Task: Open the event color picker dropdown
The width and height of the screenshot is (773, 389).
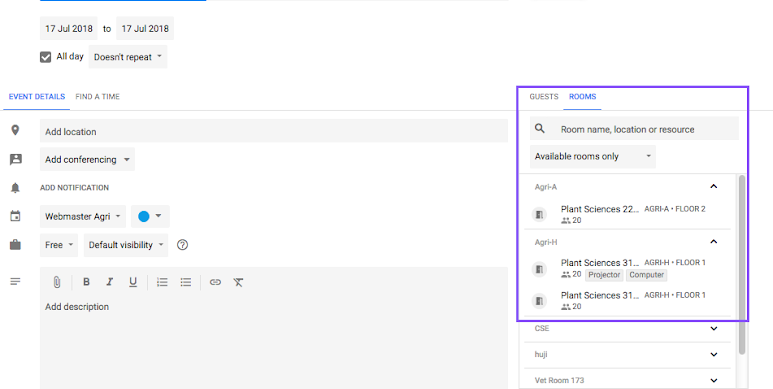Action: pos(150,216)
